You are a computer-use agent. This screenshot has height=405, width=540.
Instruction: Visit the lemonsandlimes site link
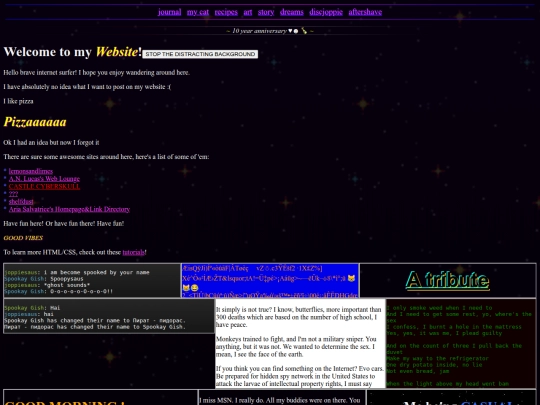[31, 171]
